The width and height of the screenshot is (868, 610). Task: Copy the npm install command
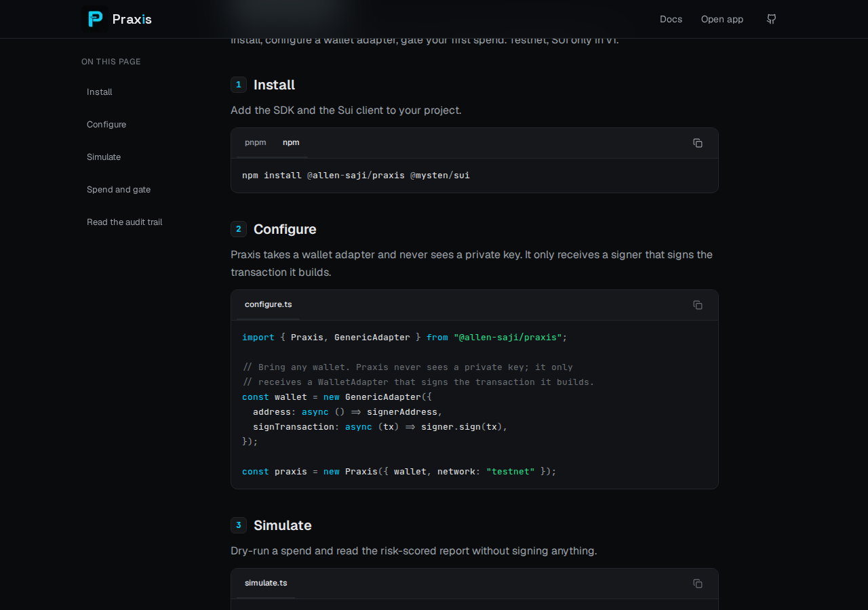point(698,143)
